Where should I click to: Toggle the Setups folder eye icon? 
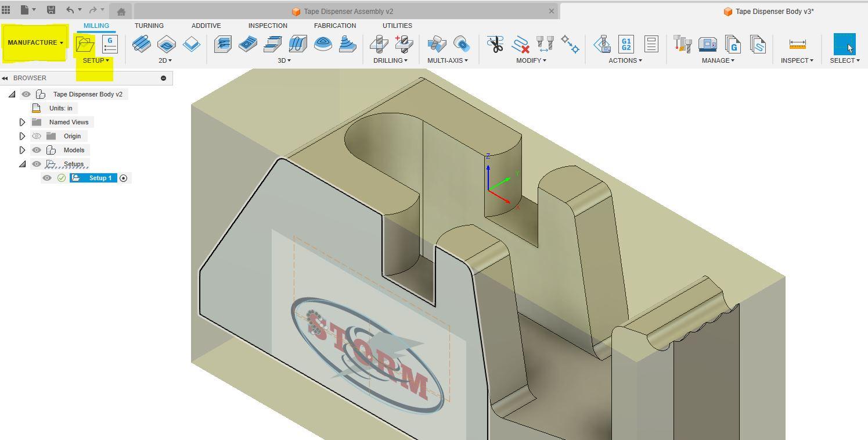(37, 164)
